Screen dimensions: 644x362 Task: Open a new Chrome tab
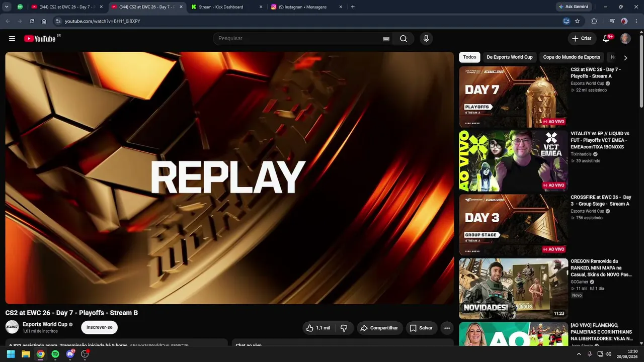pos(352,7)
